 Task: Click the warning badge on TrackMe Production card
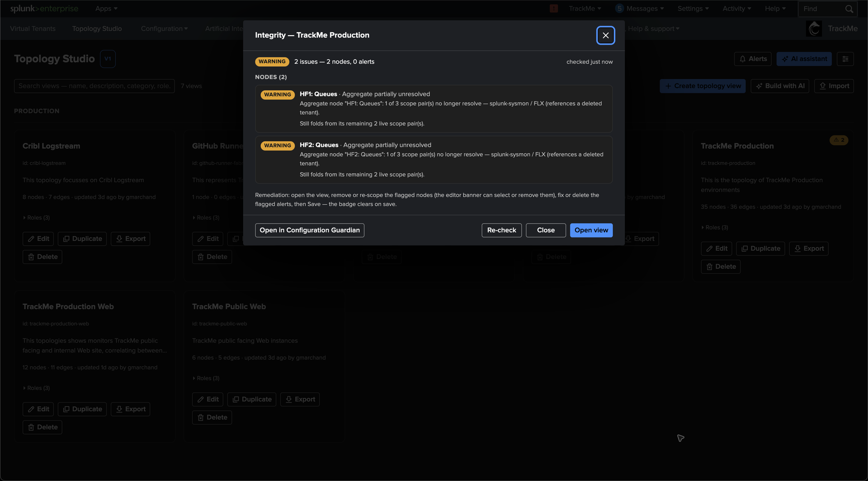[839, 140]
